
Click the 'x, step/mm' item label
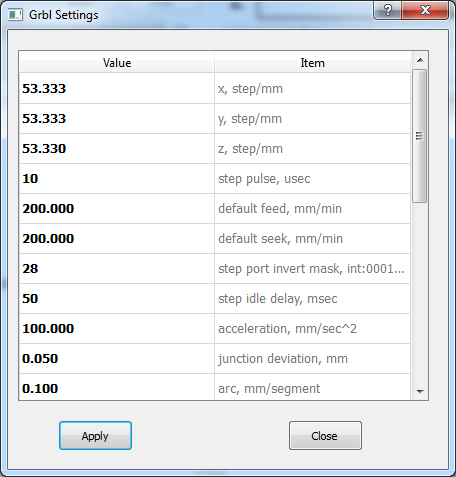click(250, 89)
